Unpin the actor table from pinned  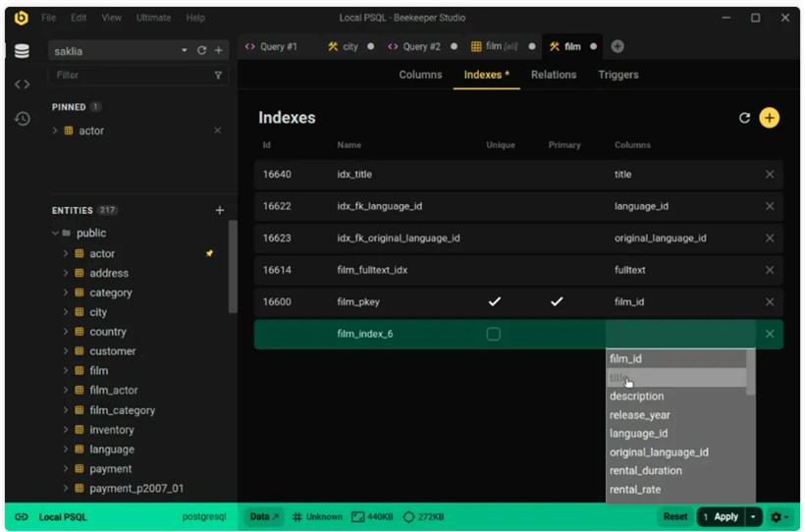tap(217, 131)
